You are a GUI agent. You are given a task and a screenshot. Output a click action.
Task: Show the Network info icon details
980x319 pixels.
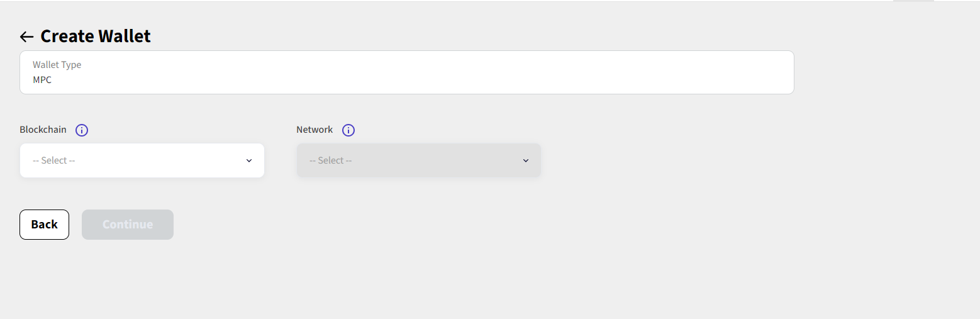tap(348, 130)
